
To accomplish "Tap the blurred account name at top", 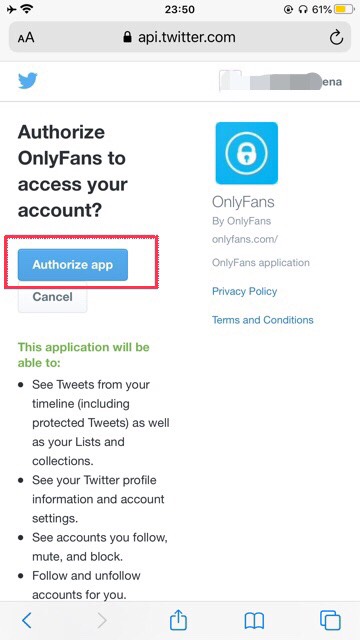I will (x=280, y=81).
